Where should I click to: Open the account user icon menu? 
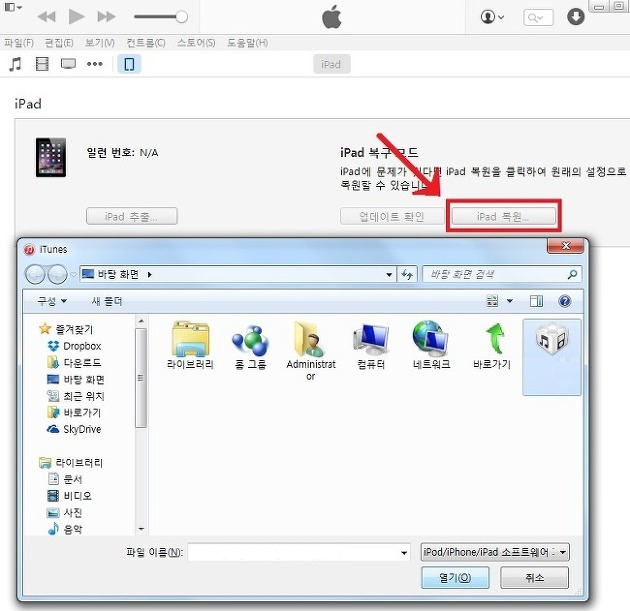tap(492, 17)
